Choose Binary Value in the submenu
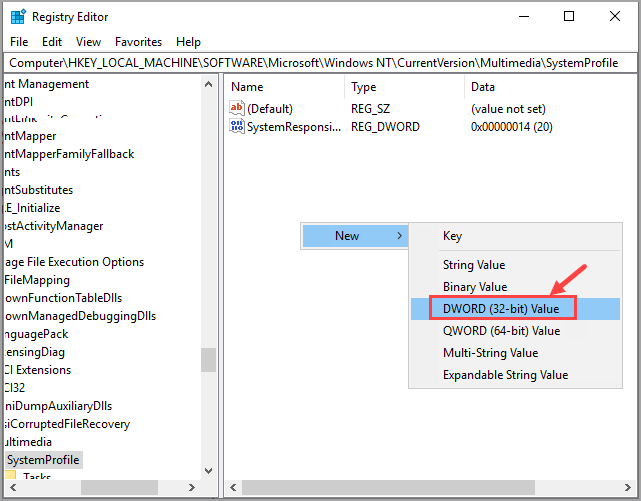 coord(515,287)
